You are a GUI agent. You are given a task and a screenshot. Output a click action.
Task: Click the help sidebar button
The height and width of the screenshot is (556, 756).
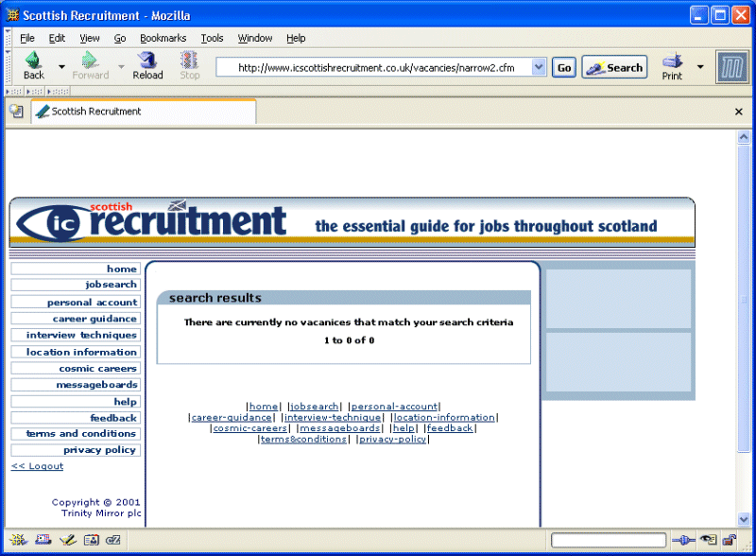pos(76,402)
